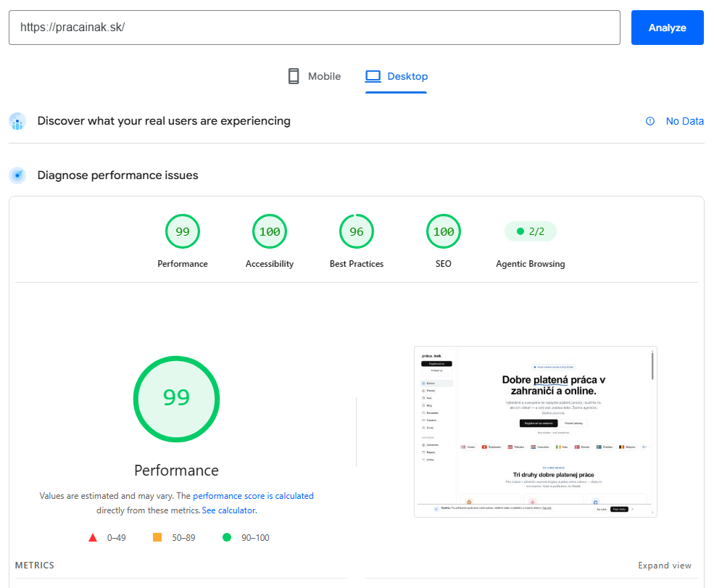Screen dimensions: 714x588
Task: Click the red triangle 0–49 legend icon
Action: (93, 537)
